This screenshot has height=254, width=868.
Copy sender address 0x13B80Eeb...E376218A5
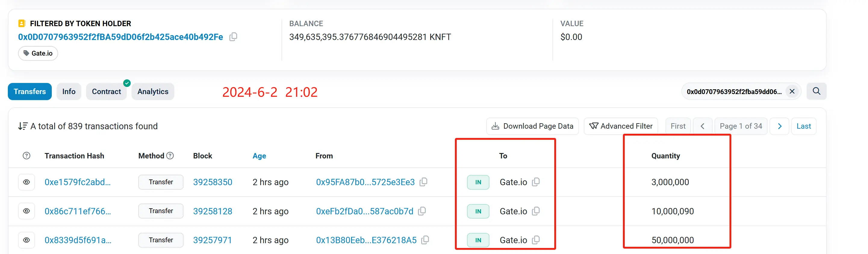(426, 240)
